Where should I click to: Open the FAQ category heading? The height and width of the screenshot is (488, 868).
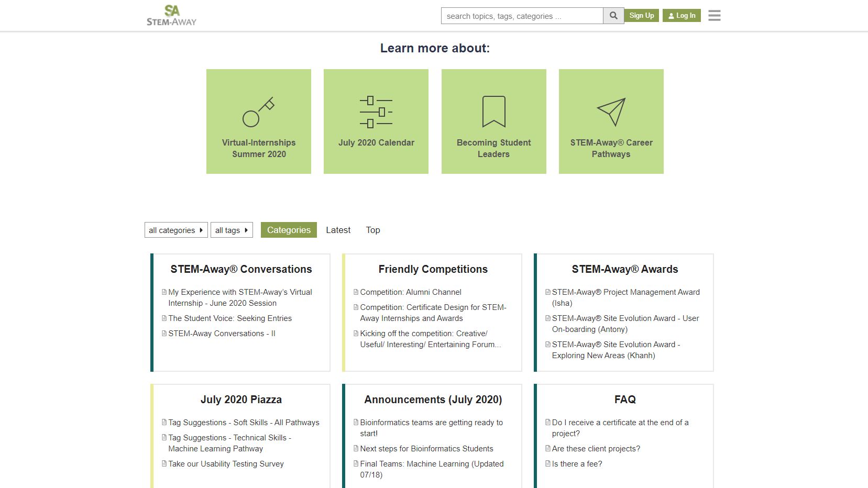[624, 399]
